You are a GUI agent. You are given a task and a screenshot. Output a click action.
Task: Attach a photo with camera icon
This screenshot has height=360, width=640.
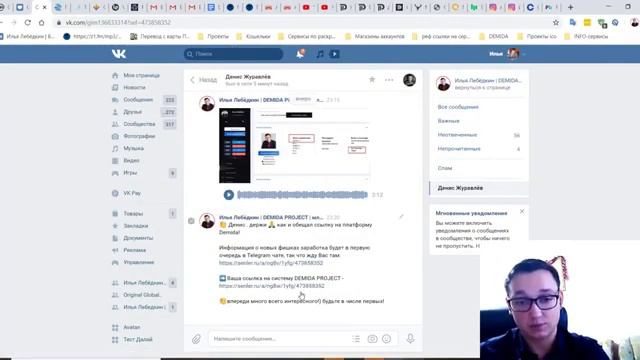point(372,339)
